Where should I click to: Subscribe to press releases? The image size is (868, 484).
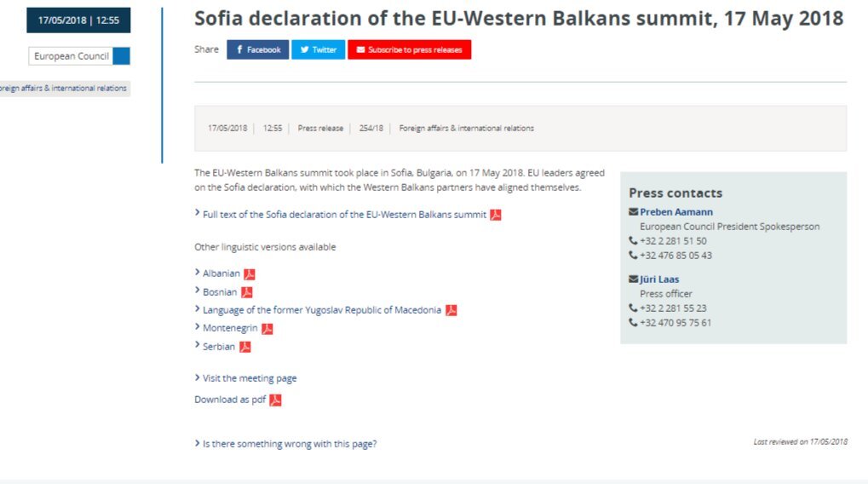(409, 49)
